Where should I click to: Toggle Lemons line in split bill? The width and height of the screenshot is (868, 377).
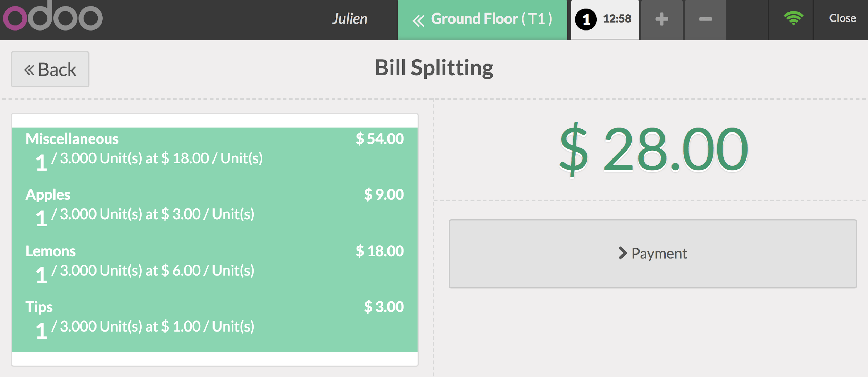click(x=215, y=263)
